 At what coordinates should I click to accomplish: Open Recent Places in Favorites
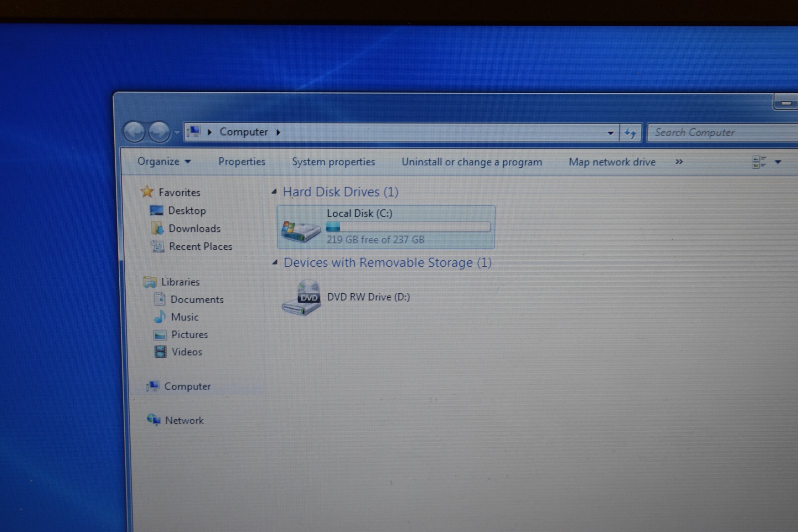200,246
